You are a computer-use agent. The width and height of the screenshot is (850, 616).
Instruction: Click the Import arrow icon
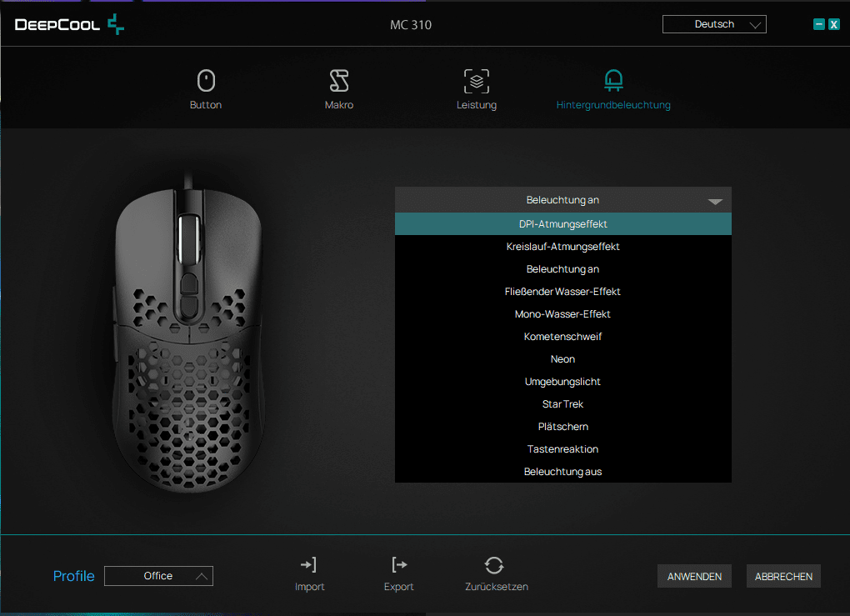pos(309,564)
